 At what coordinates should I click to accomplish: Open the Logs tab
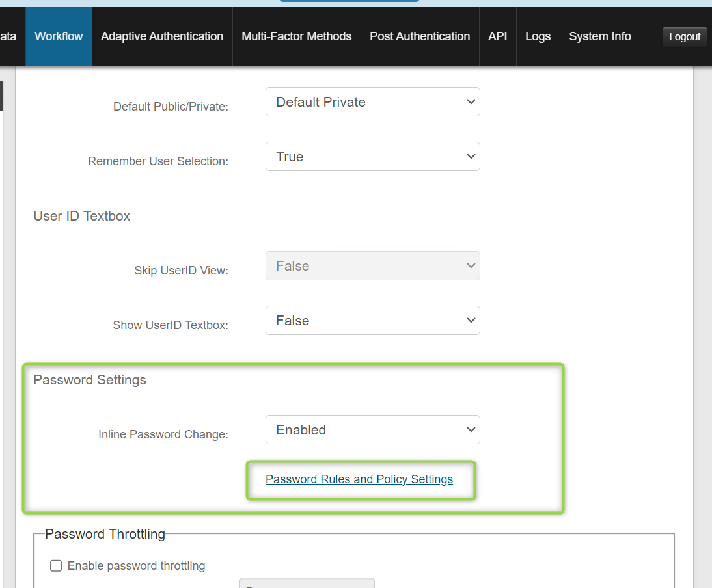tap(538, 36)
